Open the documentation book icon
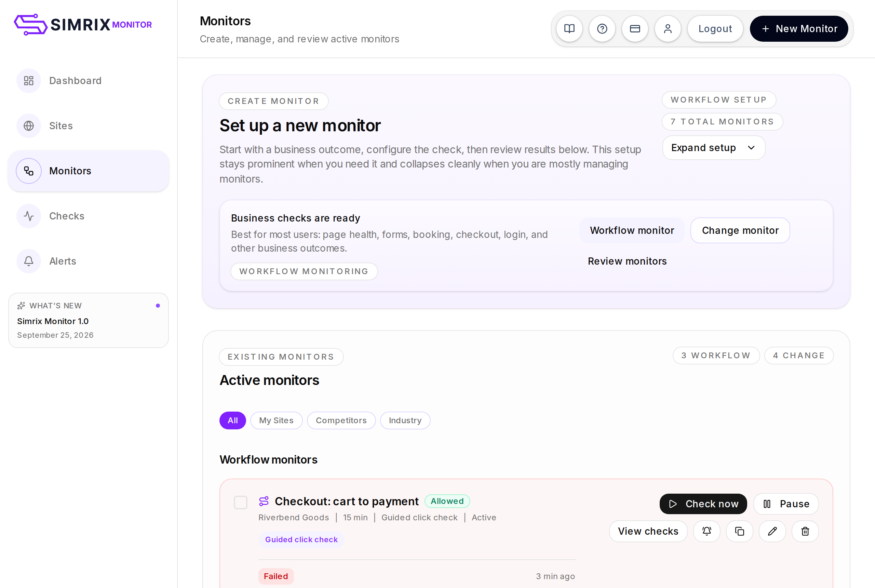Viewport: 875px width, 588px height. click(569, 29)
